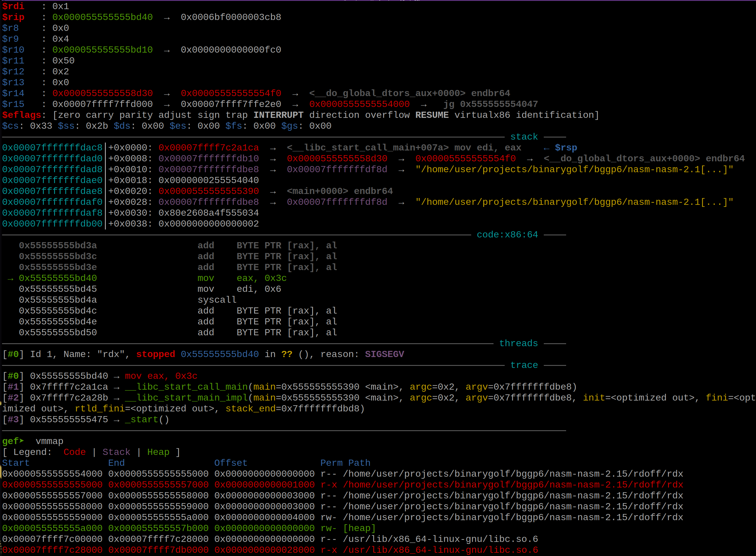Image resolution: width=756 pixels, height=556 pixels.
Task: Click the trace section header
Action: [524, 365]
